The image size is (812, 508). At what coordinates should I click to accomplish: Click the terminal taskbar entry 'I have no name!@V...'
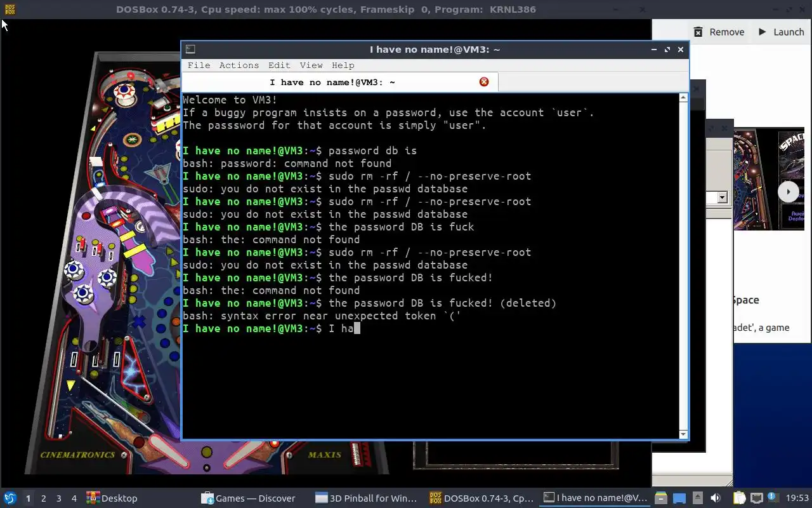(x=596, y=498)
